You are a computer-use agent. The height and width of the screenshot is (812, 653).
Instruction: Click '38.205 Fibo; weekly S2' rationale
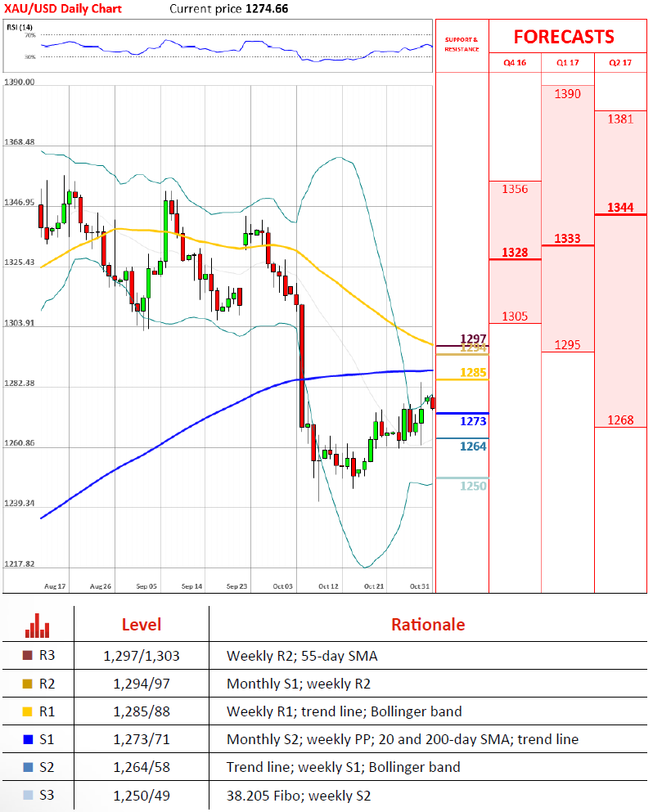(x=299, y=796)
